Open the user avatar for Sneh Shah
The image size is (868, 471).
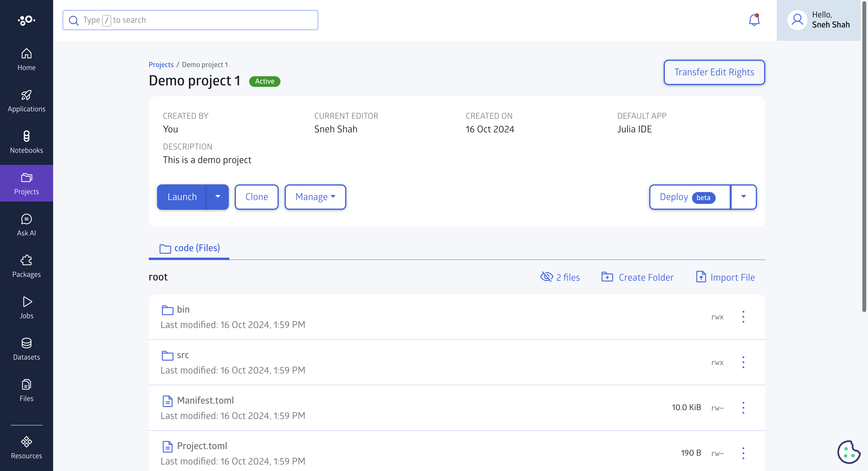click(x=797, y=20)
